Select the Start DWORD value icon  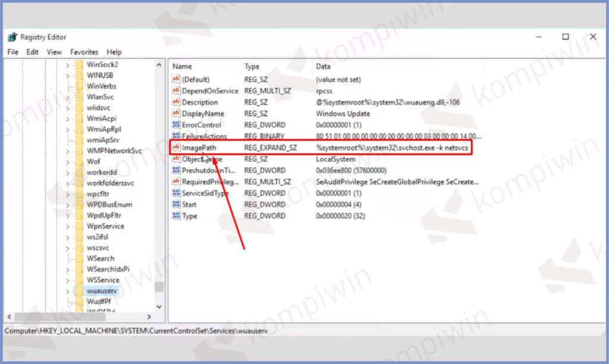click(175, 205)
